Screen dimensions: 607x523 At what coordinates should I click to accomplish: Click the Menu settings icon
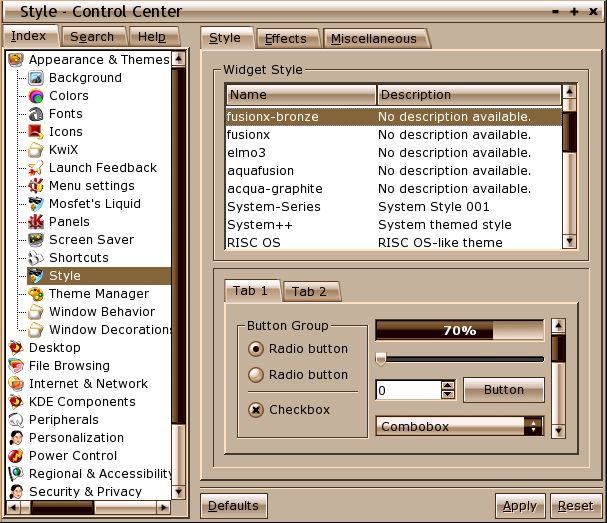pyautogui.click(x=36, y=186)
